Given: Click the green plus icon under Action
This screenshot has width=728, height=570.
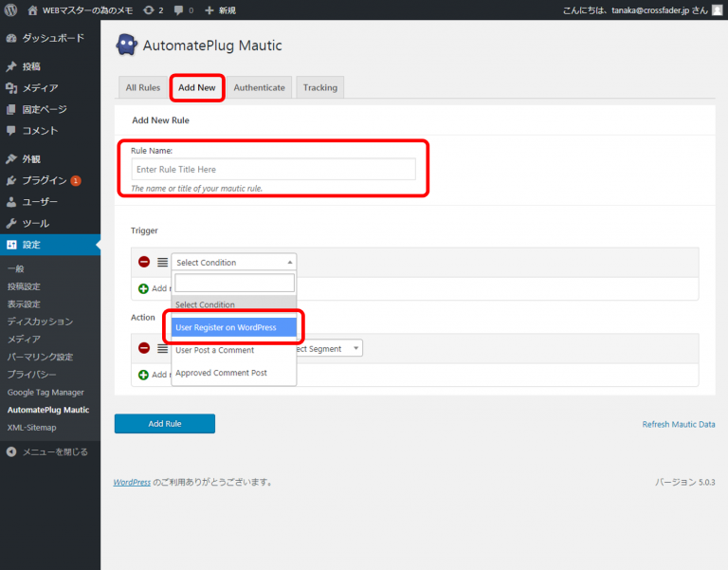Looking at the screenshot, I should [144, 375].
